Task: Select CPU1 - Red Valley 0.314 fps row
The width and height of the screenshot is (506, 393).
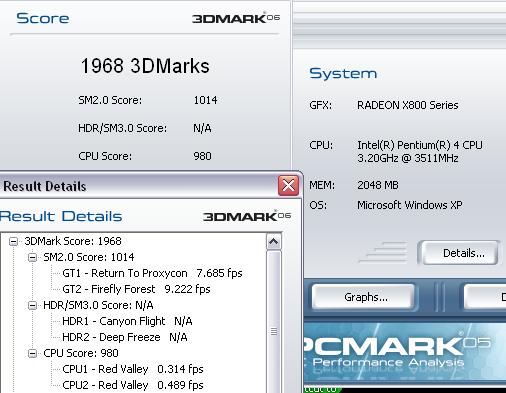Action: point(133,369)
